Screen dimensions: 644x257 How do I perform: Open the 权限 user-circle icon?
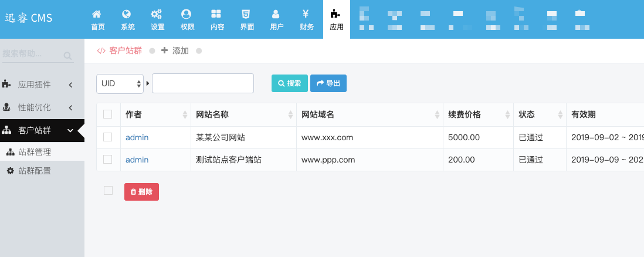point(186,14)
